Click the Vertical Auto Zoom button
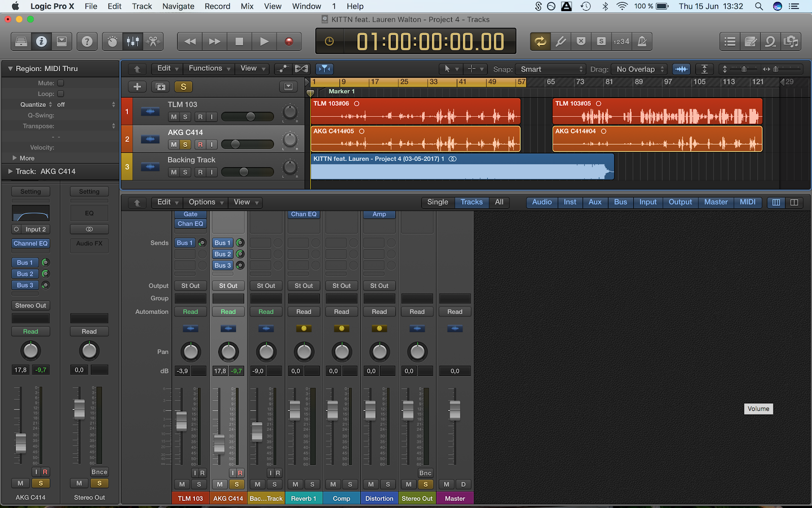The width and height of the screenshot is (812, 508). [x=704, y=69]
